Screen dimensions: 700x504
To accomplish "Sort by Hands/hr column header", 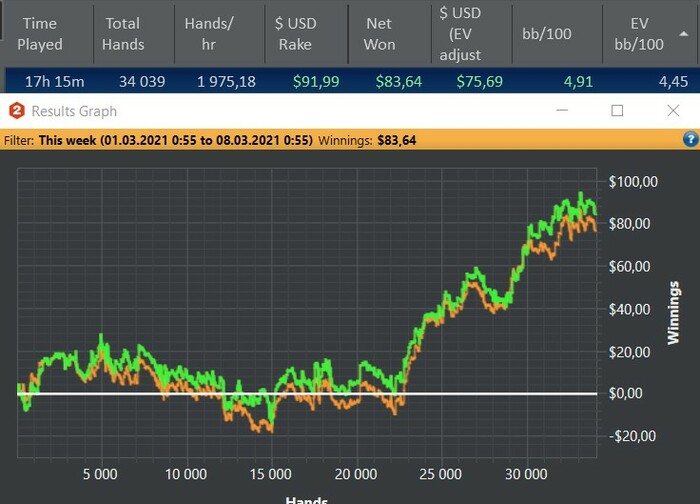I will (208, 34).
